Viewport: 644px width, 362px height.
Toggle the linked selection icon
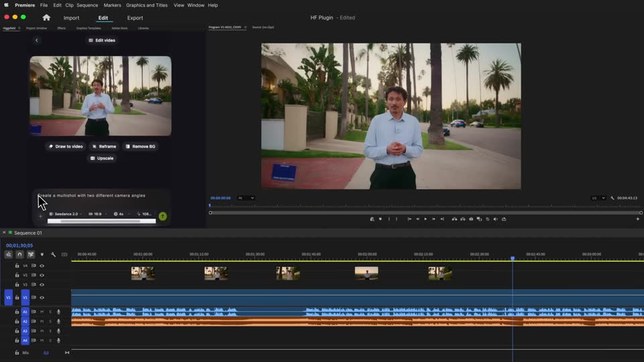pyautogui.click(x=31, y=255)
